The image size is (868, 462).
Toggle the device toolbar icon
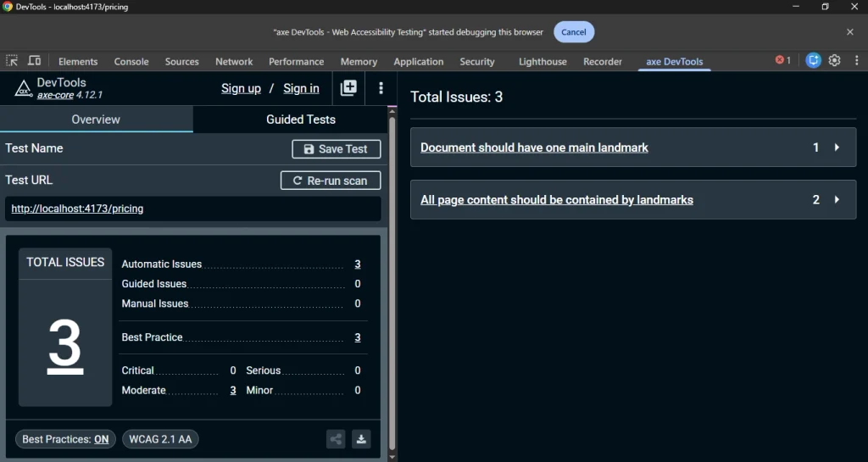pos(34,61)
